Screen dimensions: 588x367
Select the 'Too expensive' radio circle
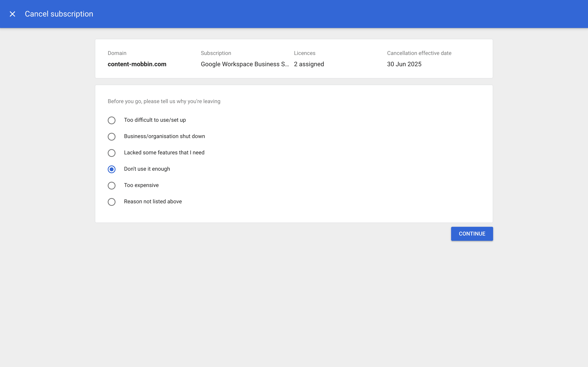coord(112,186)
